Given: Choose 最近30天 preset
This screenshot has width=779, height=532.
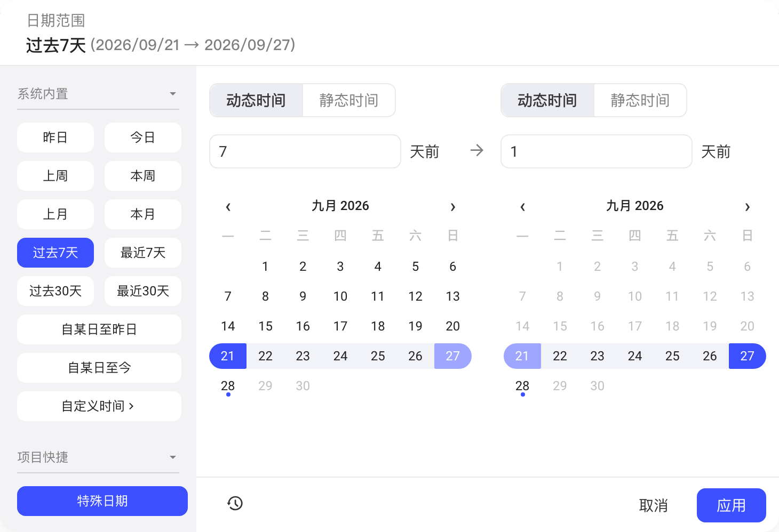Looking at the screenshot, I should click(x=143, y=291).
